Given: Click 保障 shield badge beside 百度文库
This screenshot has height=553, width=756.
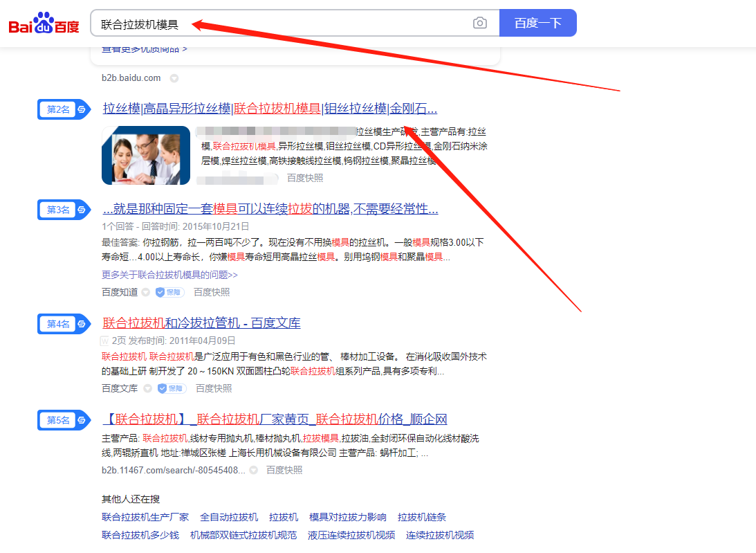Looking at the screenshot, I should 172,388.
